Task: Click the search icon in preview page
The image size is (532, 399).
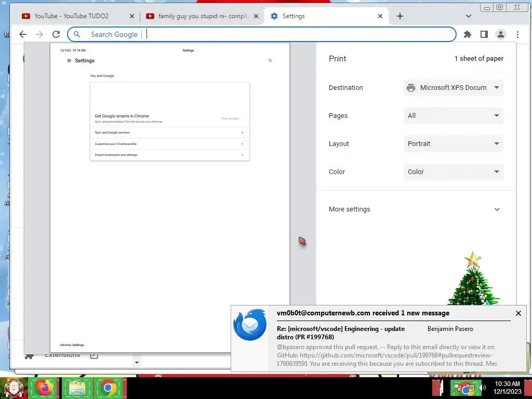Action: click(x=270, y=60)
